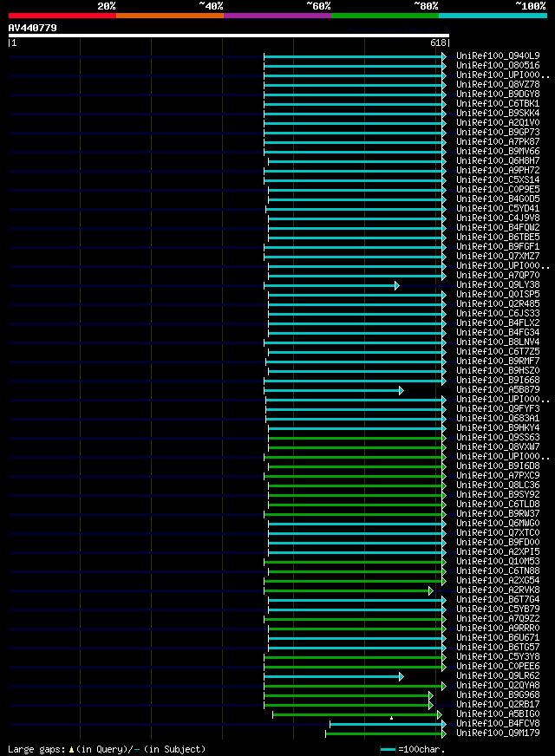The height and width of the screenshot is (756, 555).
Task: Click the =100char scale bar legend
Action: click(412, 749)
